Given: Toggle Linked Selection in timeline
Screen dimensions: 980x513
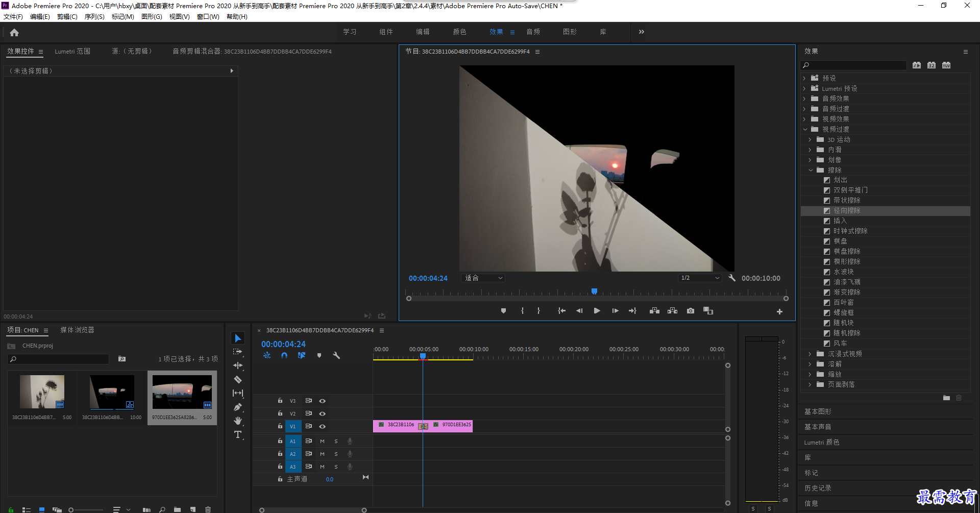Looking at the screenshot, I should coord(302,355).
